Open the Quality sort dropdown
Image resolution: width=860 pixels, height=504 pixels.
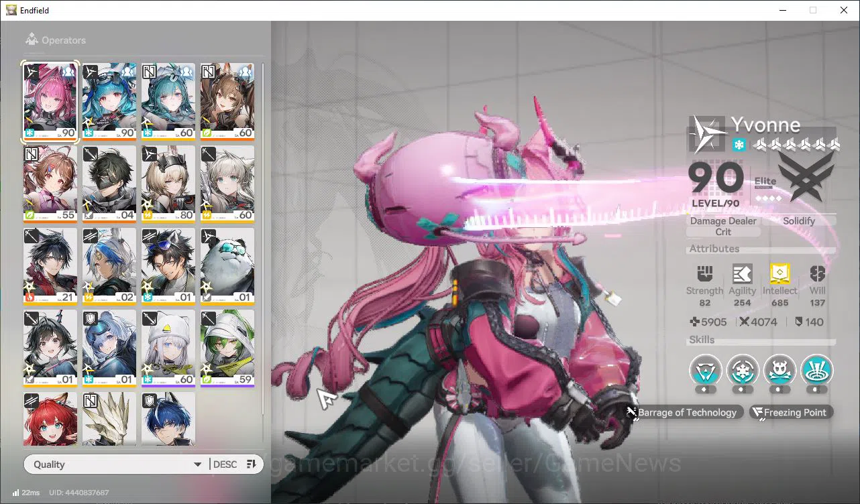[x=116, y=464]
